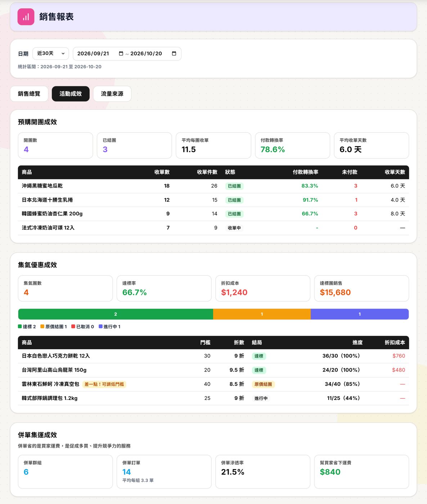Viewport: 427px width, 504px height.
Task: Click the pink sales report chart icon
Action: (x=26, y=17)
